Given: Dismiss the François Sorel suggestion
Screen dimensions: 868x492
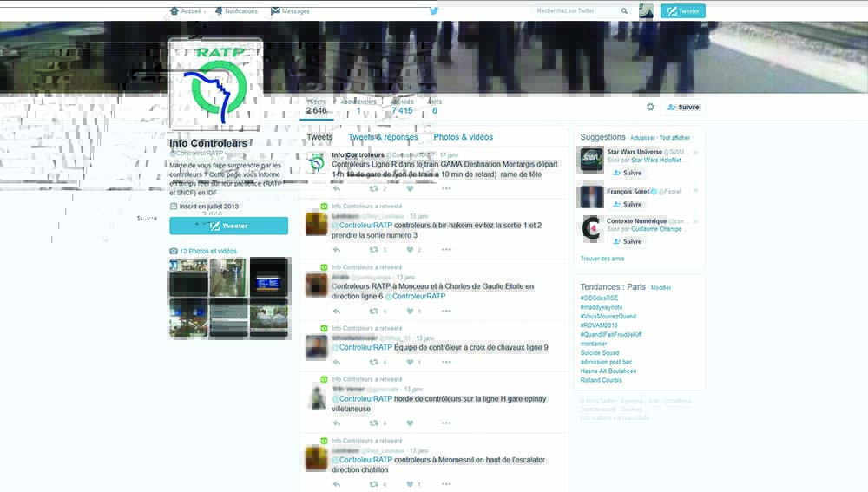Looking at the screenshot, I should pos(695,190).
